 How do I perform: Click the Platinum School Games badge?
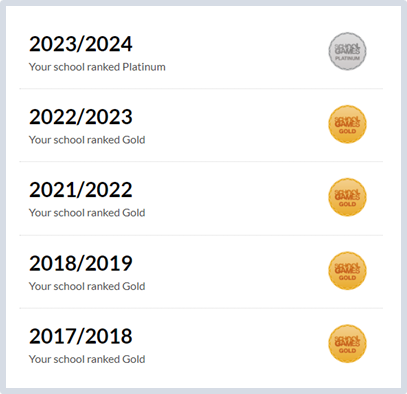[347, 51]
